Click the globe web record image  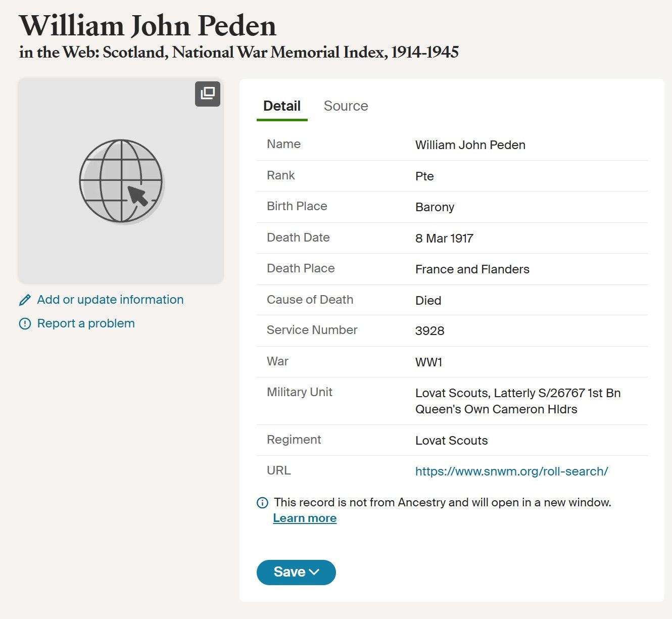(121, 181)
